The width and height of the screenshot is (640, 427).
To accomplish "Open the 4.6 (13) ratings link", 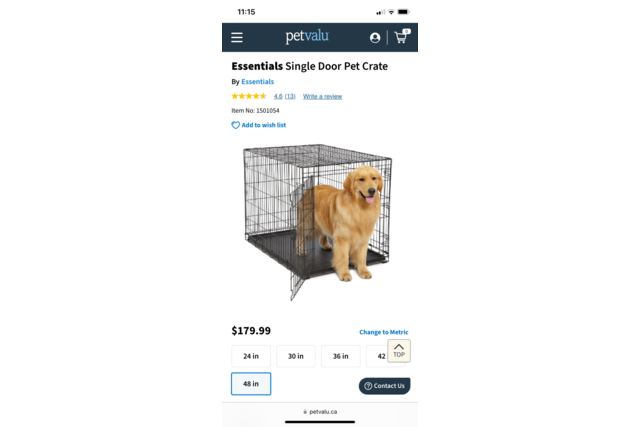I will [x=284, y=96].
